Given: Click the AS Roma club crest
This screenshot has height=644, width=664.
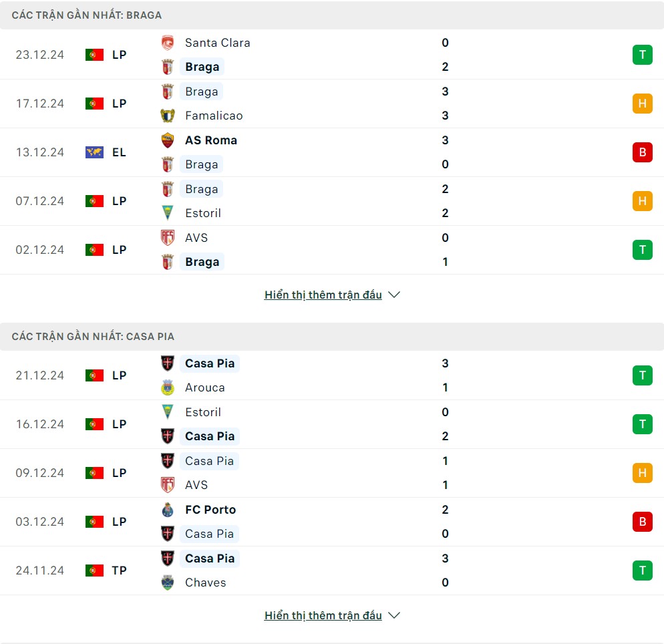Looking at the screenshot, I should tap(168, 140).
